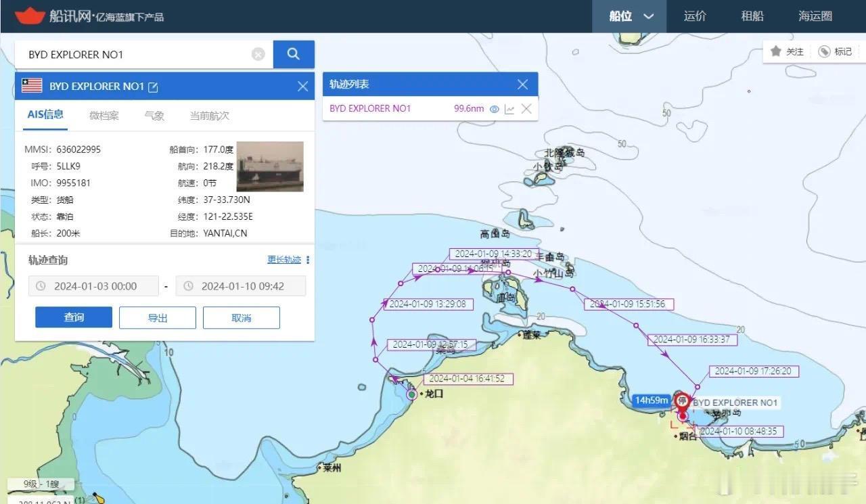Click the track label 2024-01-09 15:51:56
The width and height of the screenshot is (866, 504).
(x=629, y=304)
